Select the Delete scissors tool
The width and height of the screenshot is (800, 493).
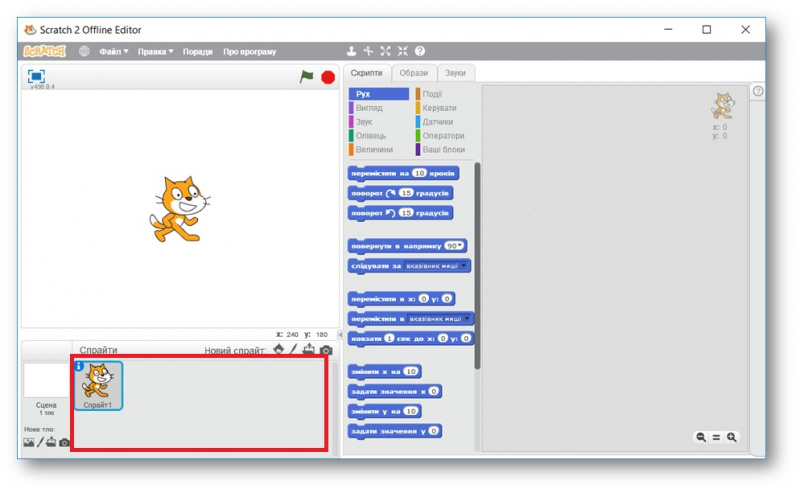(368, 51)
